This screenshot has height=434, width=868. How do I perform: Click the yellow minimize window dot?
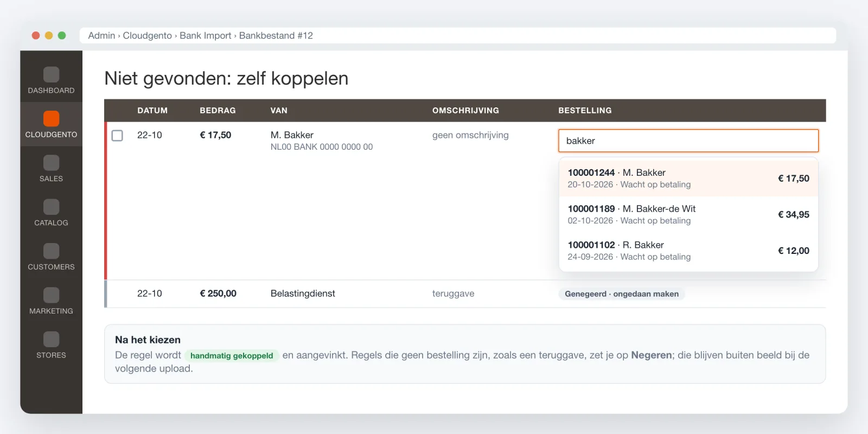49,35
